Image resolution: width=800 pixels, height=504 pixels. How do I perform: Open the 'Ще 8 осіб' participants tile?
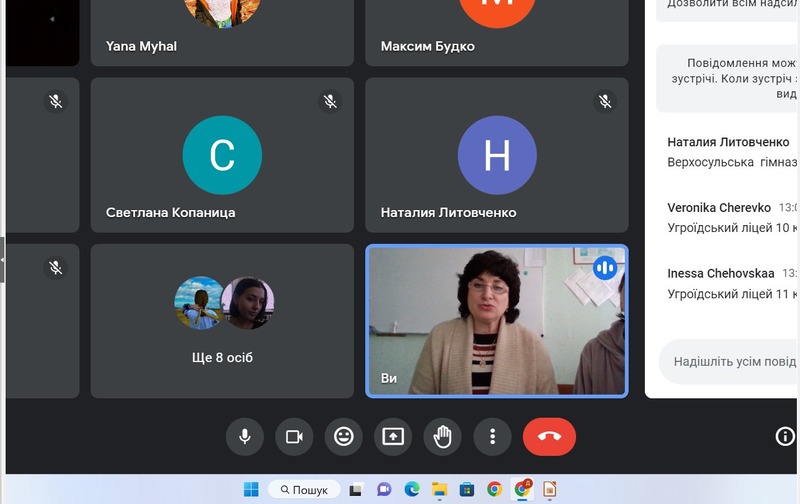click(x=222, y=321)
